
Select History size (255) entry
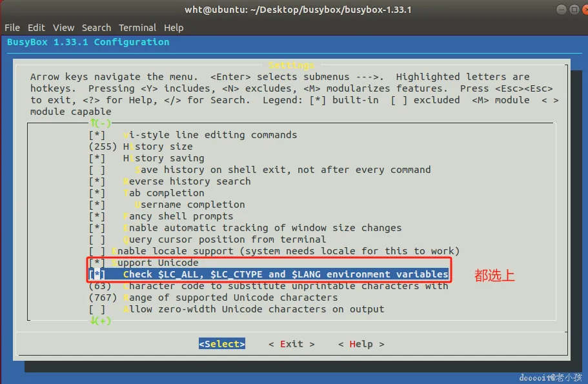point(141,147)
